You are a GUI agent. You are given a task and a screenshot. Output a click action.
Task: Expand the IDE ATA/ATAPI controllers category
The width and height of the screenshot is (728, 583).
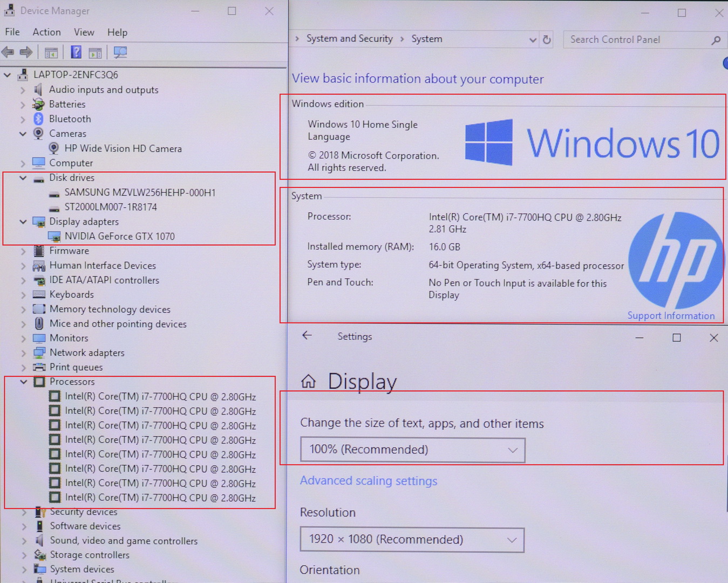[23, 280]
